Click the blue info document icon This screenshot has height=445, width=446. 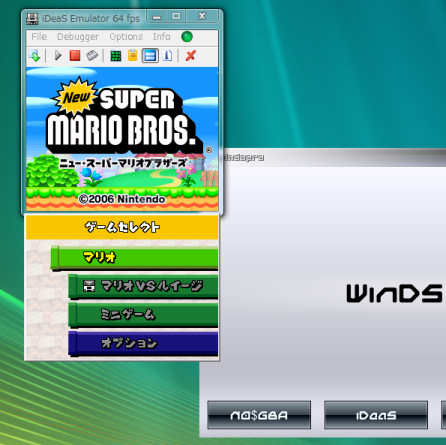pyautogui.click(x=167, y=55)
